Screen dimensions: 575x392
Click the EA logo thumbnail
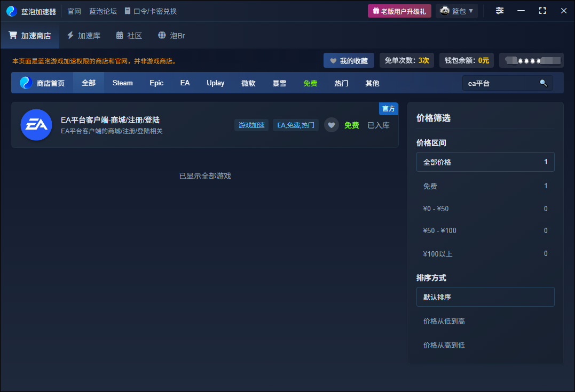[36, 125]
